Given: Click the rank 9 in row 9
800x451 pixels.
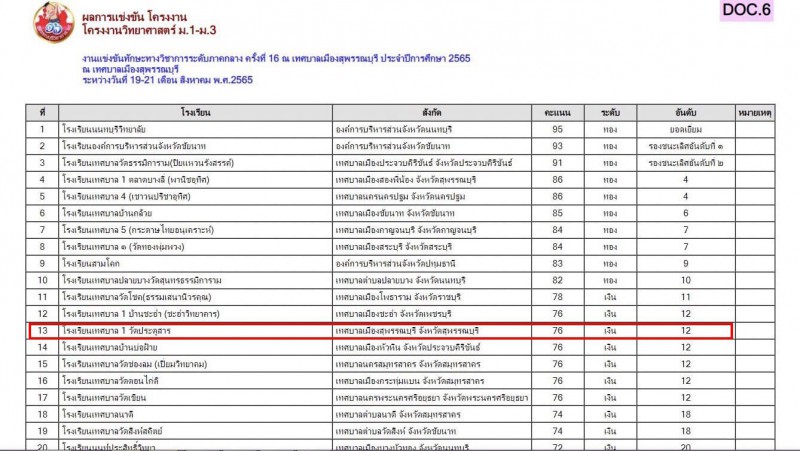Looking at the screenshot, I should [x=686, y=264].
